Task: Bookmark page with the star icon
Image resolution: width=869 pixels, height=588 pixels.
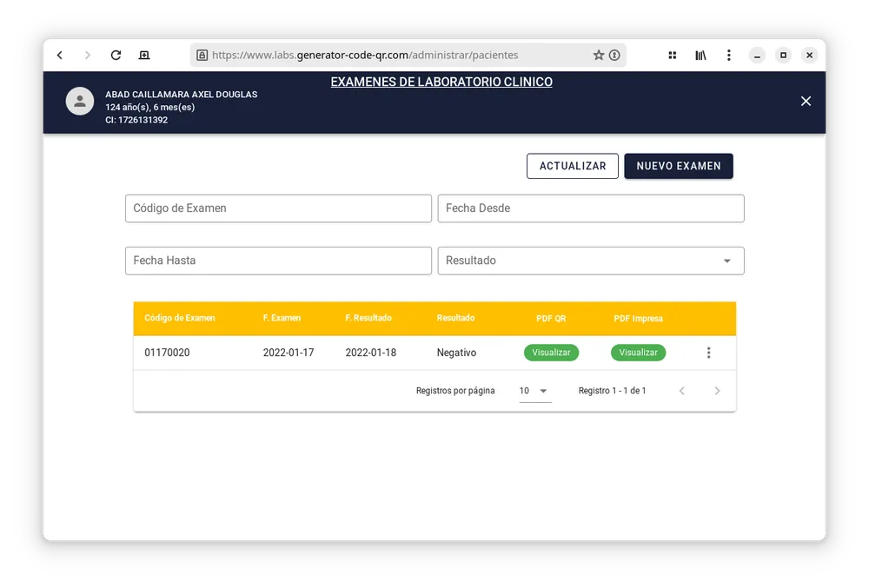Action: pyautogui.click(x=599, y=55)
